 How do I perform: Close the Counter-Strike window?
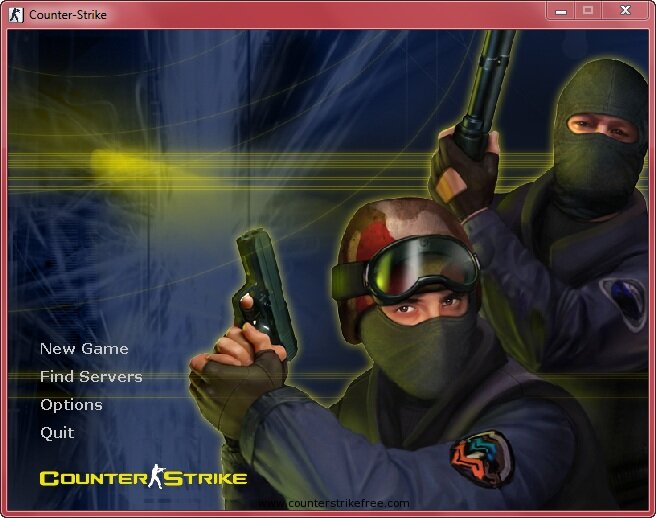(x=626, y=11)
